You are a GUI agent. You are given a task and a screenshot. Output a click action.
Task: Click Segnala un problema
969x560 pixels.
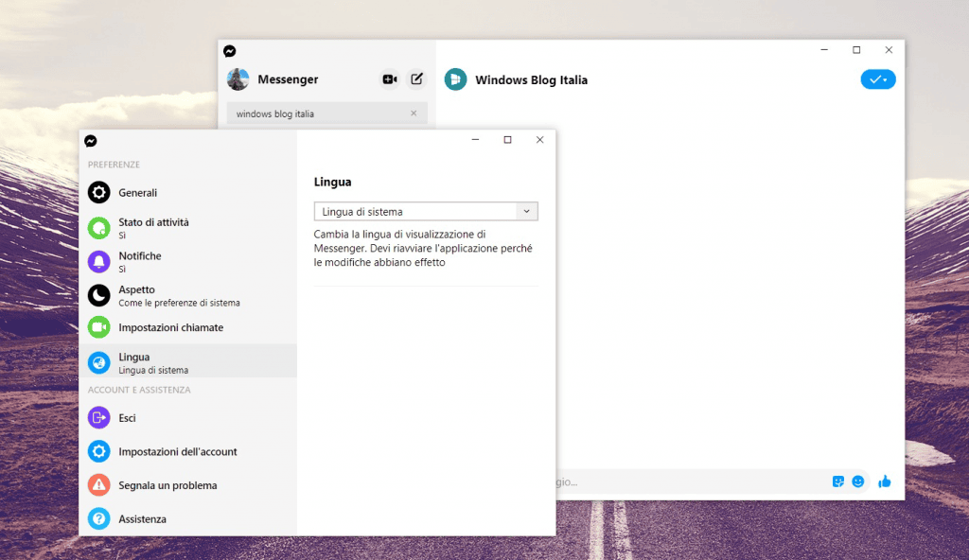click(167, 485)
